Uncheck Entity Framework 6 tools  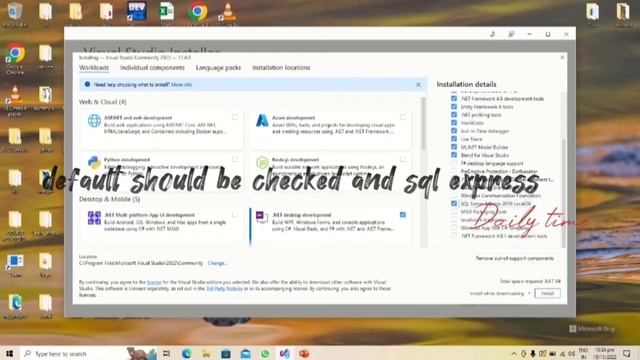tap(454, 107)
